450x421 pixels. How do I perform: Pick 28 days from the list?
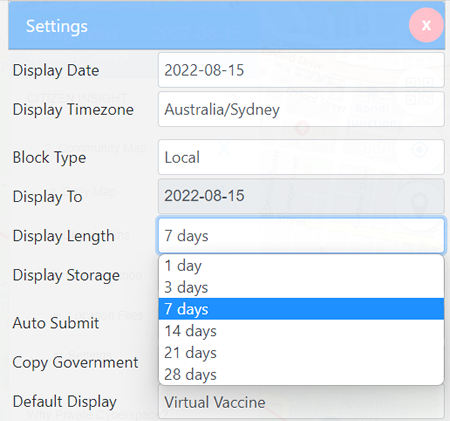point(301,374)
